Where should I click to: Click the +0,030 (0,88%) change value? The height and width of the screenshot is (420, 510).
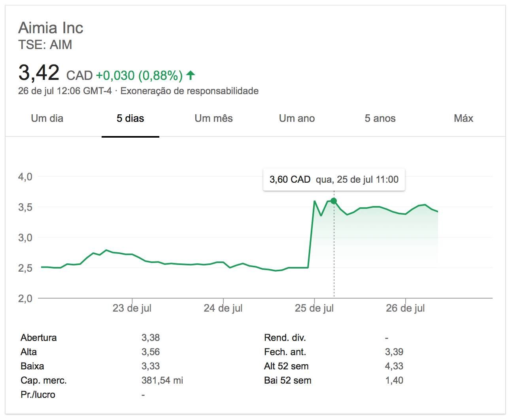point(139,75)
